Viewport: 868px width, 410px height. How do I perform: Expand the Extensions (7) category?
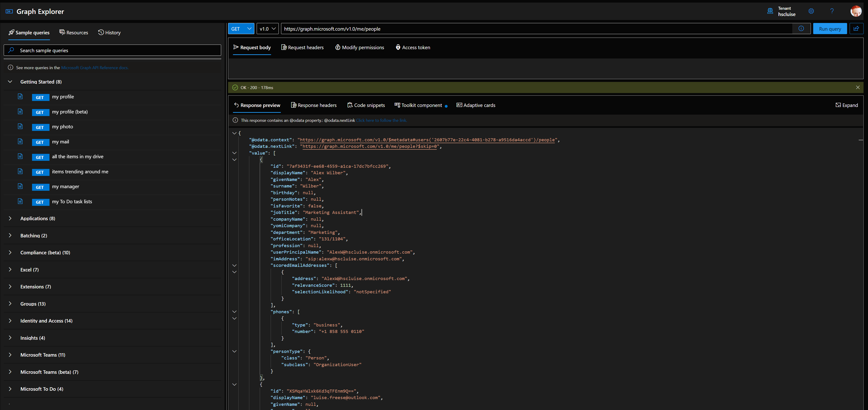tap(10, 287)
